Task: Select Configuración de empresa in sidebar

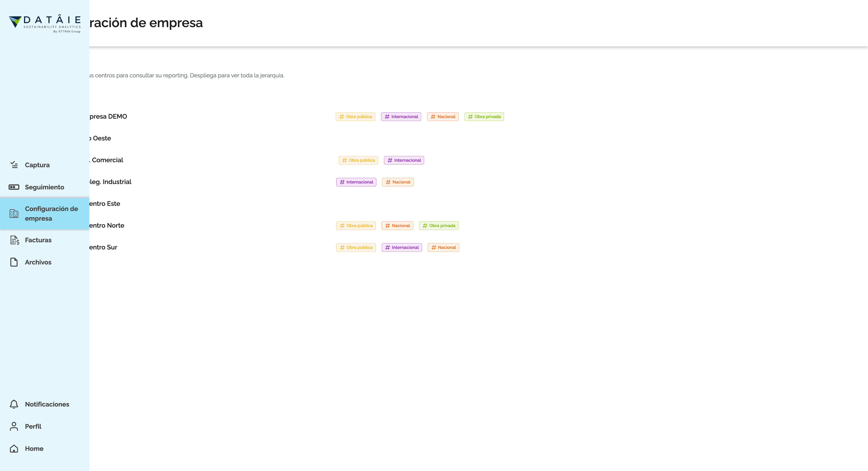Action: click(x=45, y=213)
